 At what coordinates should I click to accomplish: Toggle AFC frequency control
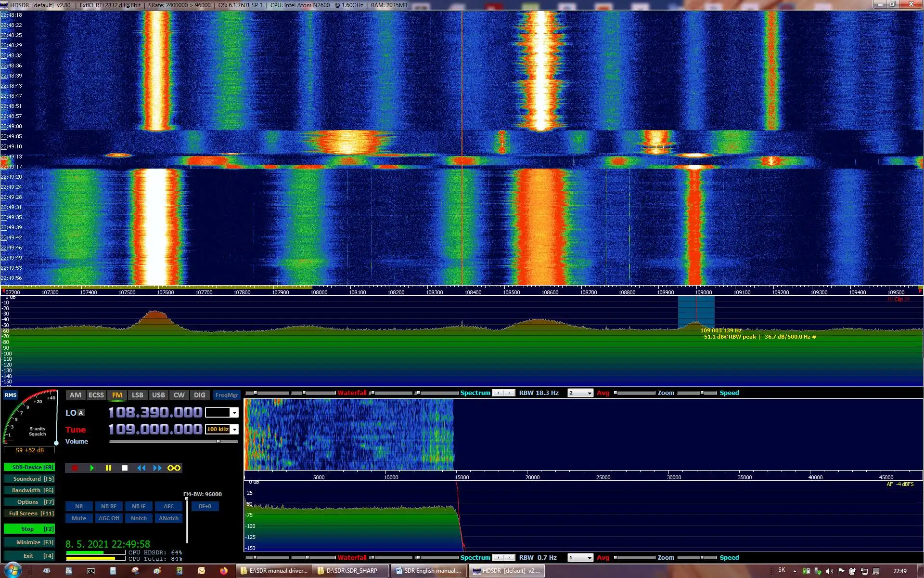(x=168, y=506)
